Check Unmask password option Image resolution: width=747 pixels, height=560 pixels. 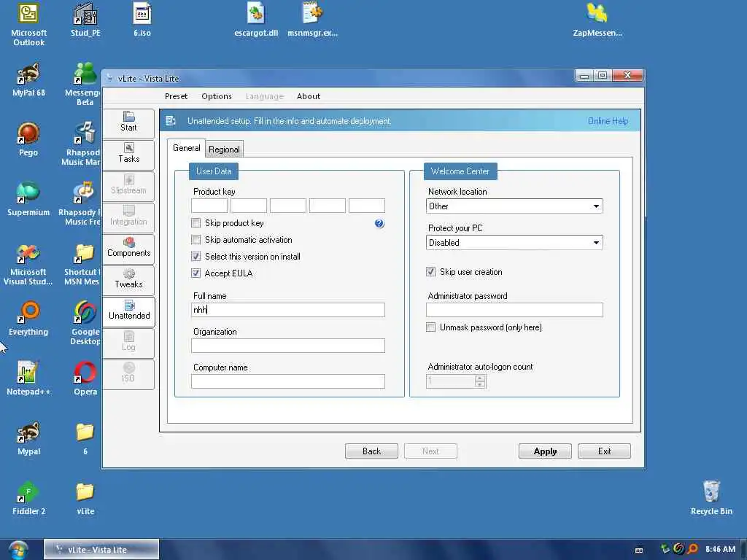430,327
